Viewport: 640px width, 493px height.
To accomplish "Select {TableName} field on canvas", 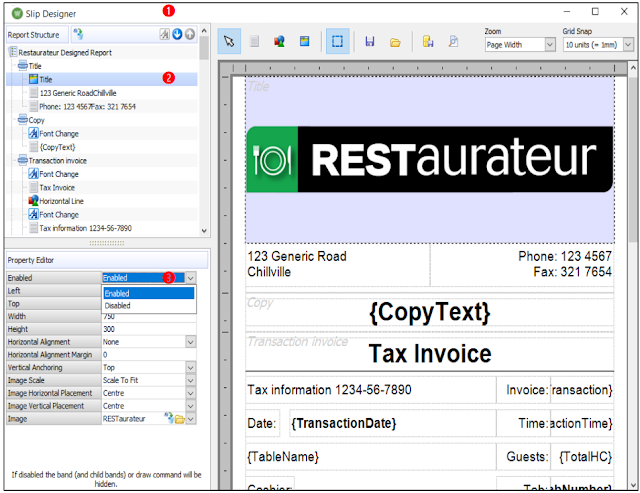I will click(282, 457).
